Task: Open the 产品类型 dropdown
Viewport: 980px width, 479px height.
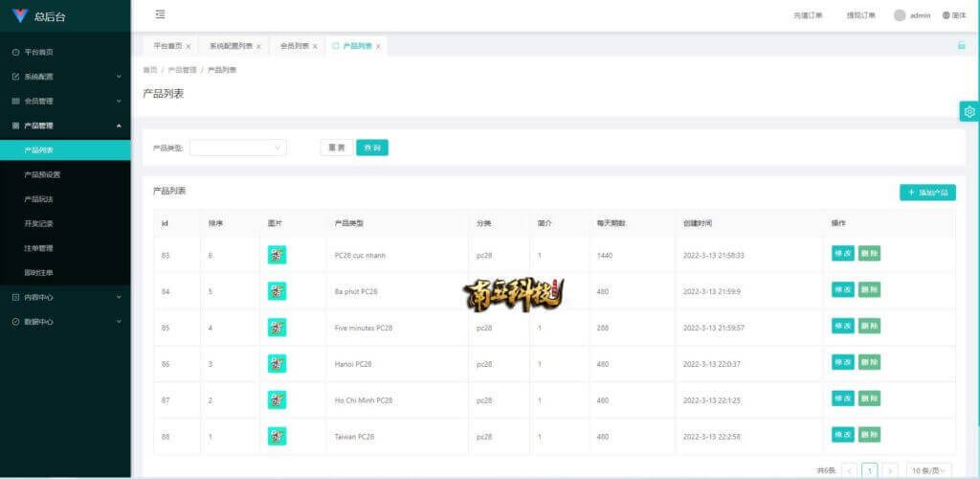Action: pyautogui.click(x=237, y=148)
